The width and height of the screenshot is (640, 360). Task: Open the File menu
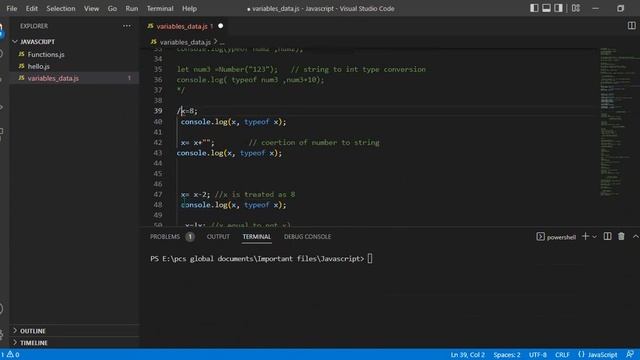(x=12, y=9)
